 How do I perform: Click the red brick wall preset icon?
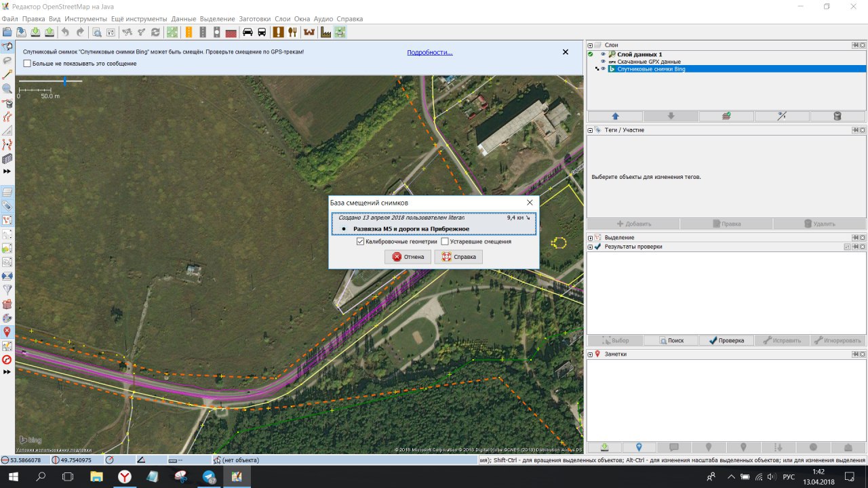click(231, 32)
